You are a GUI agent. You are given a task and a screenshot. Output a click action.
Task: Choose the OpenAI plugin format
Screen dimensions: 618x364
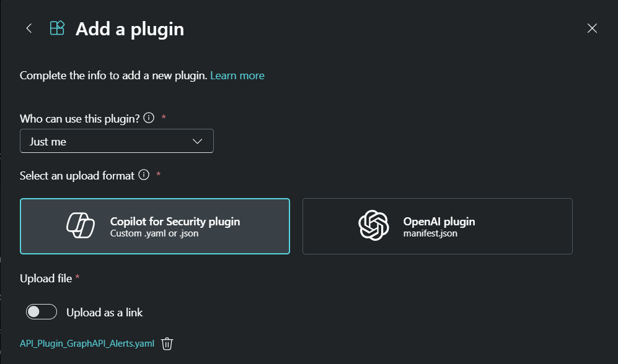tap(437, 226)
